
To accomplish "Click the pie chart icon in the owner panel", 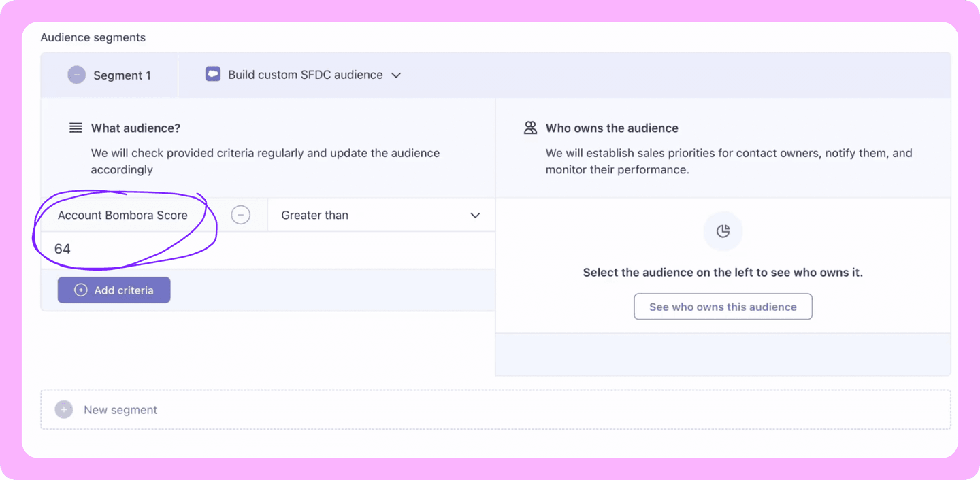I will click(x=723, y=231).
